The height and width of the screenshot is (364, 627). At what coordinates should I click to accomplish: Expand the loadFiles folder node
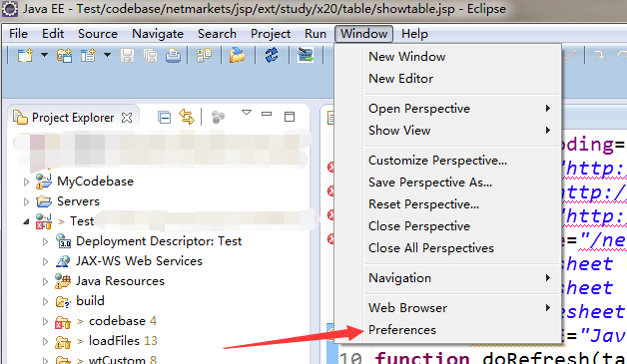tap(45, 342)
